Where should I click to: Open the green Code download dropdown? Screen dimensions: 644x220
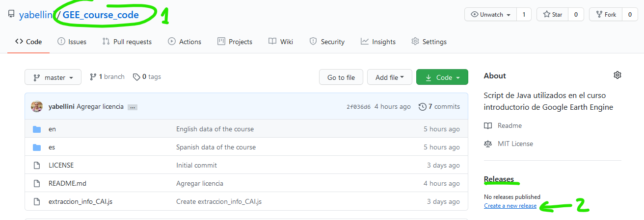tap(442, 77)
